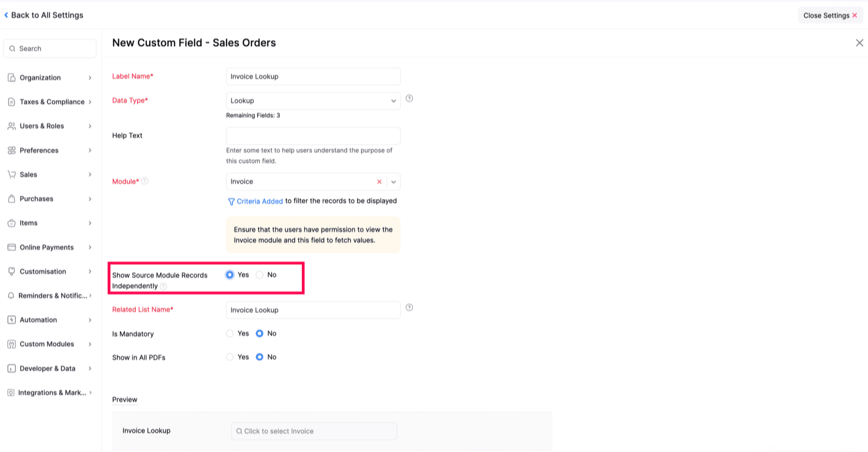Open Customisation settings
The width and height of the screenshot is (868, 452).
coord(50,272)
